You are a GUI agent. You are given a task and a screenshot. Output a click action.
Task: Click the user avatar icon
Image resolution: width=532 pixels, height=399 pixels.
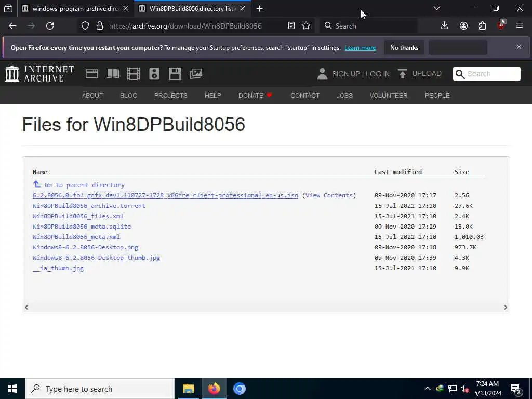322,74
